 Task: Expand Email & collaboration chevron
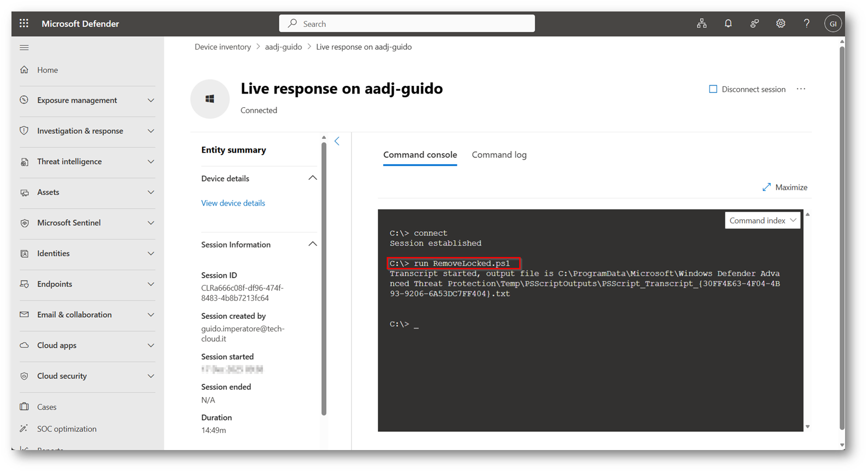151,314
